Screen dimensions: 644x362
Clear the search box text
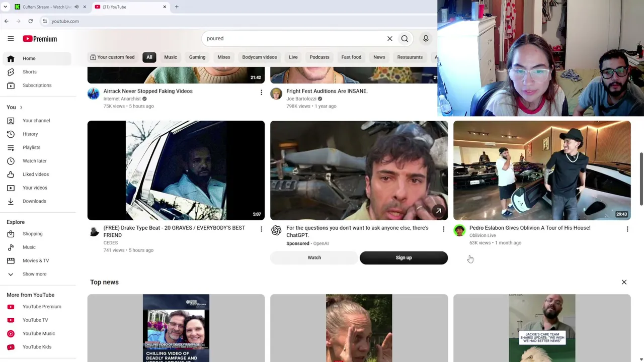389,39
